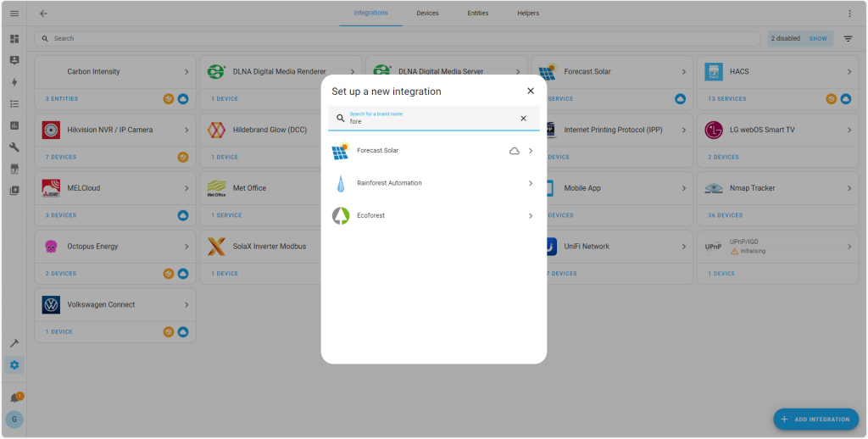Switch to the Devices tab
868x439 pixels.
pos(427,14)
